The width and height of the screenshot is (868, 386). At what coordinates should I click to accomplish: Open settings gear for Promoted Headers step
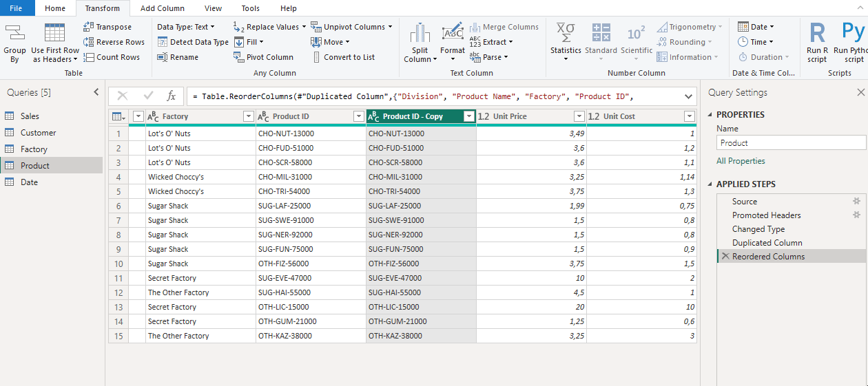(856, 215)
